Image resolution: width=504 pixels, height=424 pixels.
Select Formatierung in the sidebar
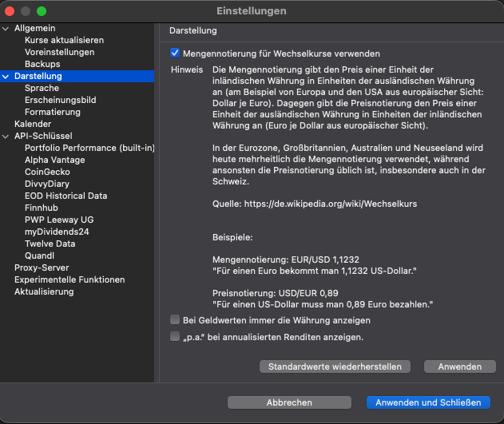(x=52, y=112)
